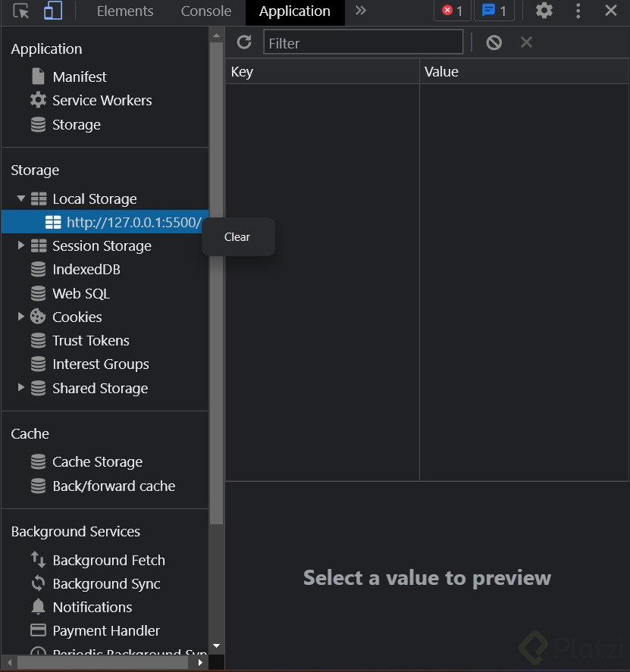
Task: Click the blue issues count badge
Action: click(x=494, y=11)
